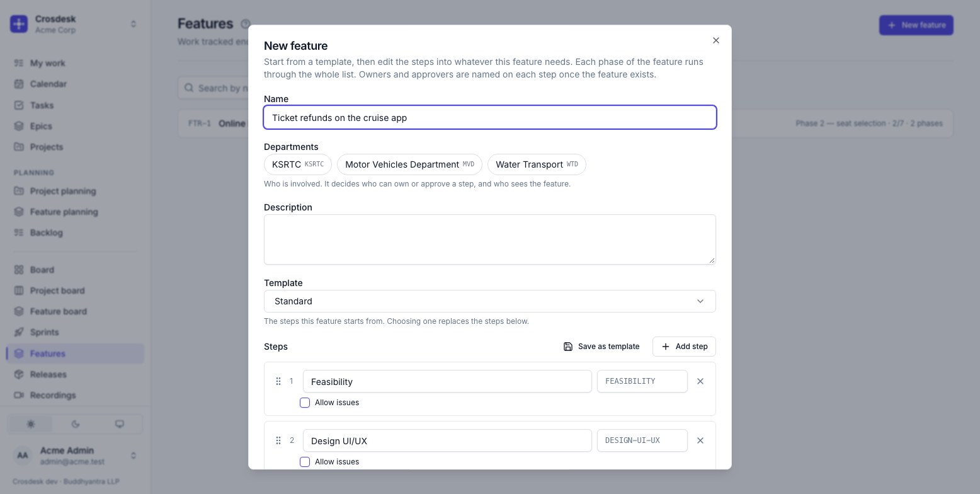Toggle the KSRTC department chip

pos(298,164)
